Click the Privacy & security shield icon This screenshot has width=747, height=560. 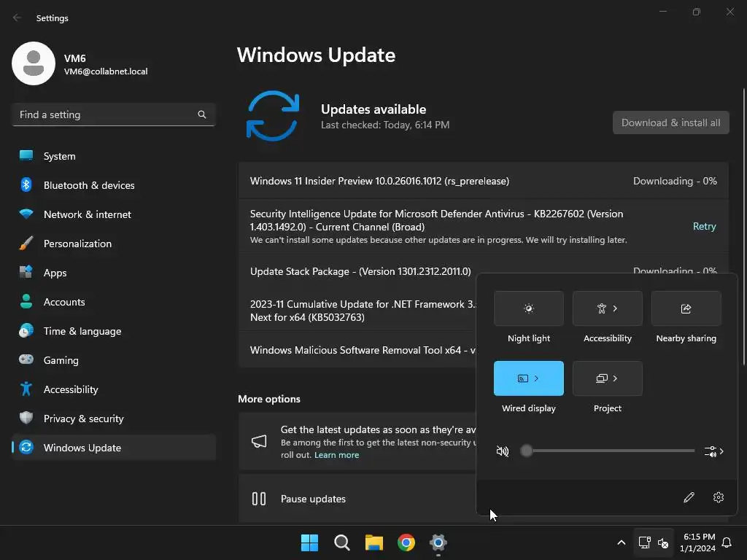26,418
